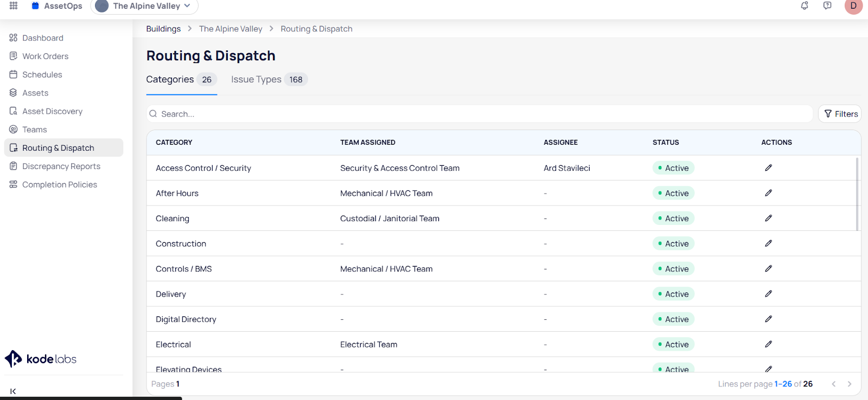Image resolution: width=868 pixels, height=400 pixels.
Task: Click the category Search field
Action: [x=477, y=114]
